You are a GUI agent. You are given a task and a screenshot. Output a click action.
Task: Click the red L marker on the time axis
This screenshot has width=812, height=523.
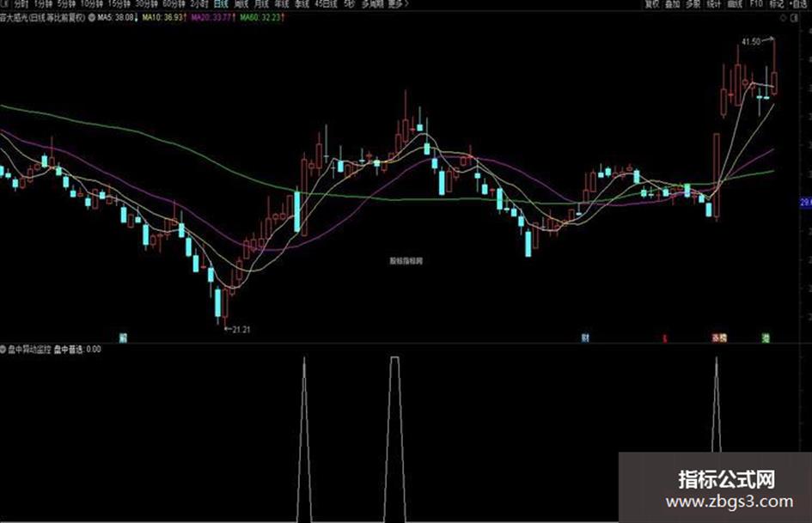[665, 338]
